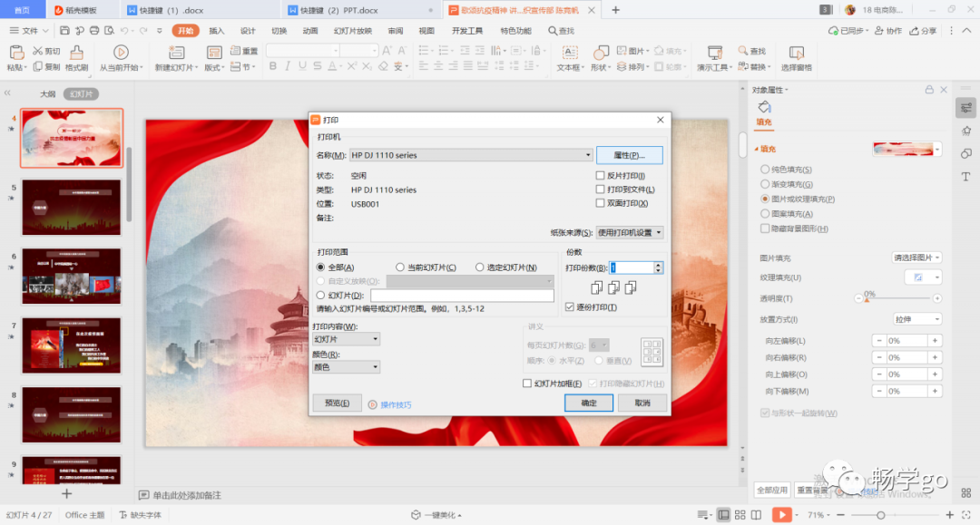The image size is (980, 525).
Task: Open the Layout (版式) icon
Action: point(214,53)
